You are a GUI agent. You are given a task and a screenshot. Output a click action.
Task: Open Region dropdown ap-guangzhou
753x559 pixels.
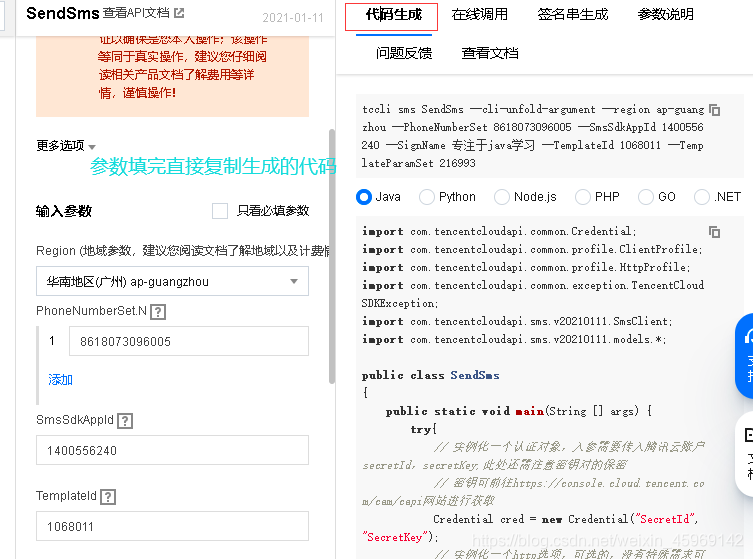[172, 281]
